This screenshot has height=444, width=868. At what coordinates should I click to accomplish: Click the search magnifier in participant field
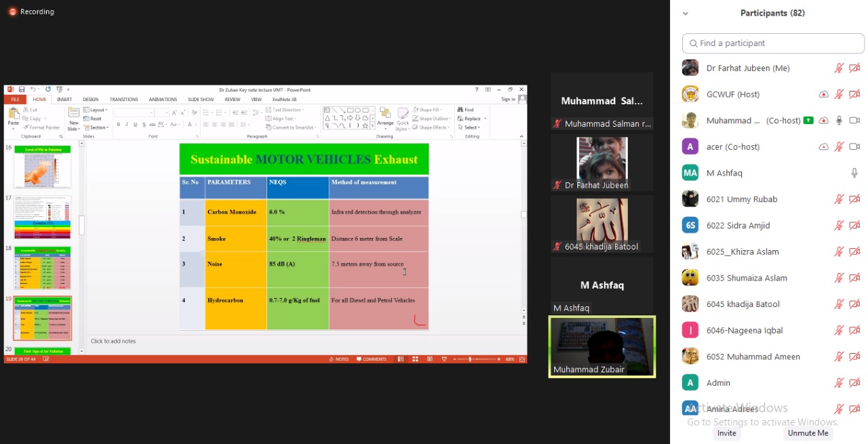693,43
